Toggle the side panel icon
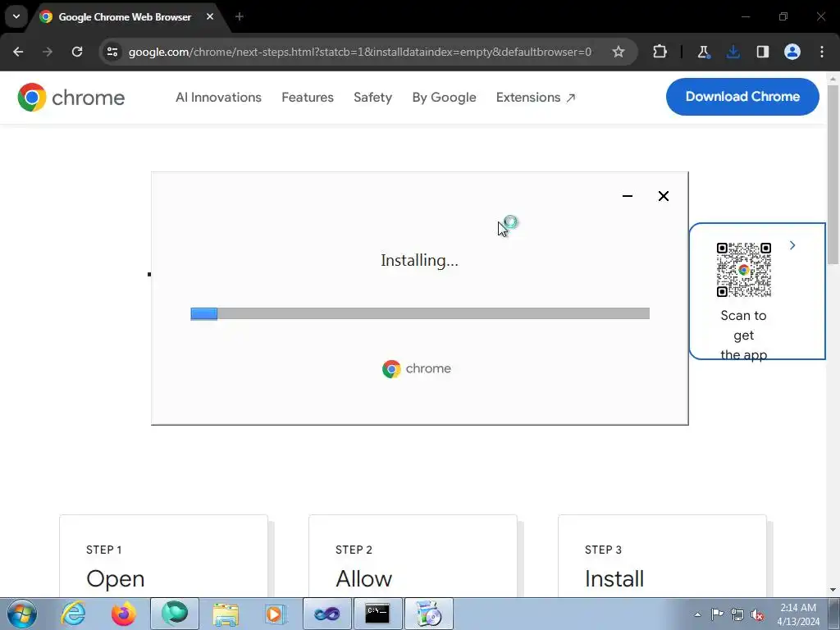 tap(762, 52)
